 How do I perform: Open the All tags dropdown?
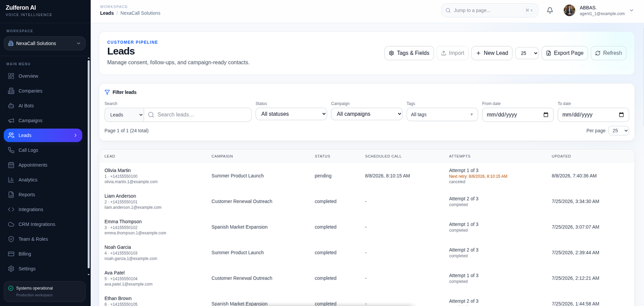tap(442, 115)
